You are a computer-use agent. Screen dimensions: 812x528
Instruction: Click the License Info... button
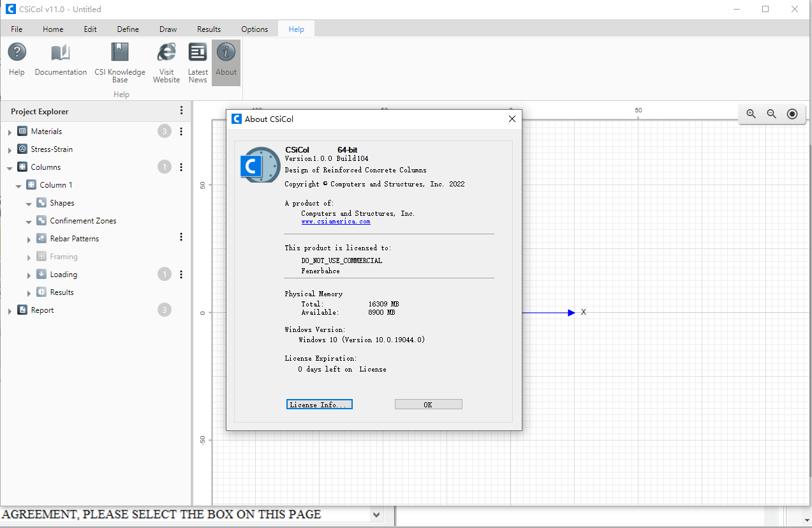point(319,405)
